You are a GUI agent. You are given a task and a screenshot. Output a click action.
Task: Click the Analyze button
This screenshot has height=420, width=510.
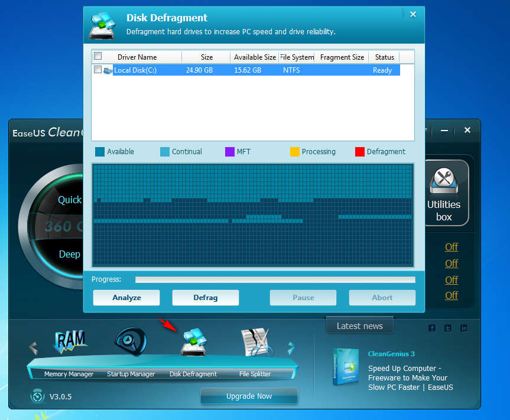point(126,298)
